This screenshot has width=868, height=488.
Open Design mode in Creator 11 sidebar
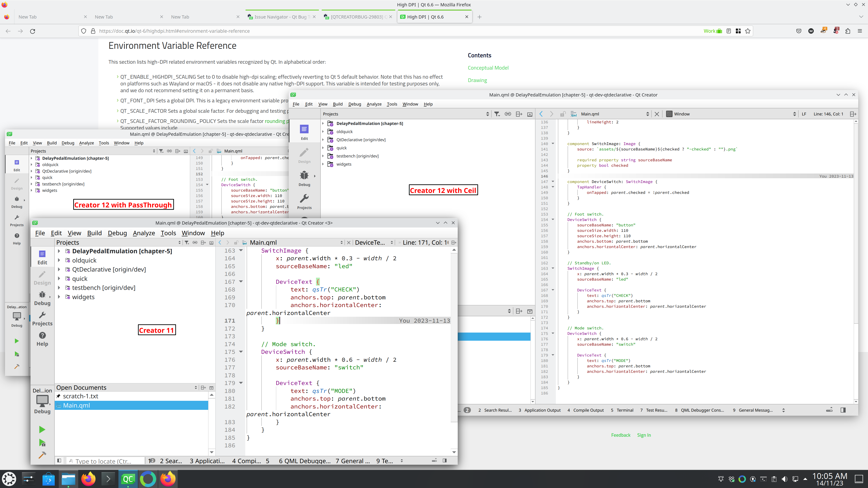42,277
